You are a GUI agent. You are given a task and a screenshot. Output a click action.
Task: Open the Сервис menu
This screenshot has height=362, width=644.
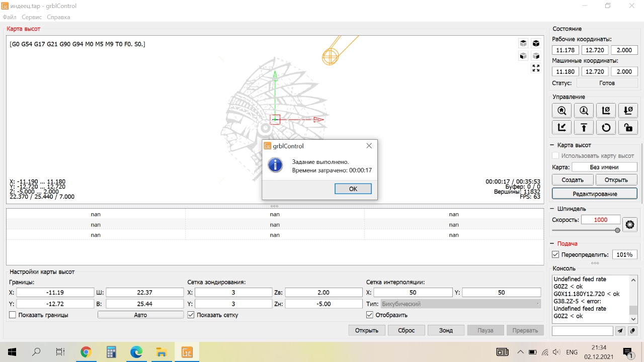[32, 17]
